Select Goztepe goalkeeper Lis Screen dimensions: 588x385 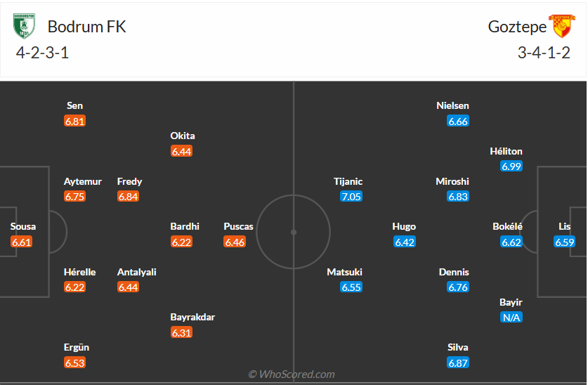click(x=565, y=226)
